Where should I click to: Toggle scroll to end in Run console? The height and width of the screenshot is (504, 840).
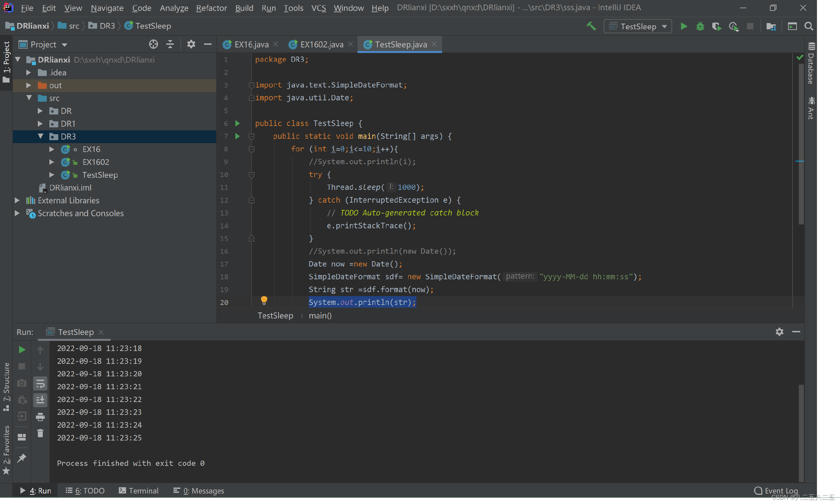40,400
